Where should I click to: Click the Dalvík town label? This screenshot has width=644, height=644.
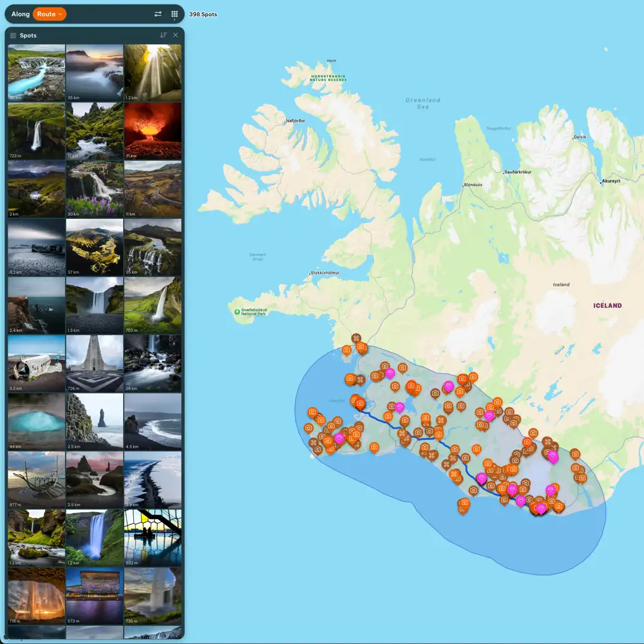[580, 137]
